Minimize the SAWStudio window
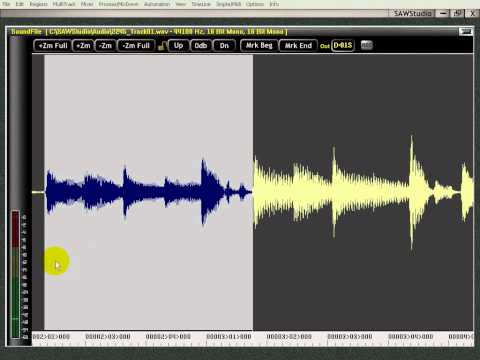Screen dimensions: 480x360 point(443,13)
